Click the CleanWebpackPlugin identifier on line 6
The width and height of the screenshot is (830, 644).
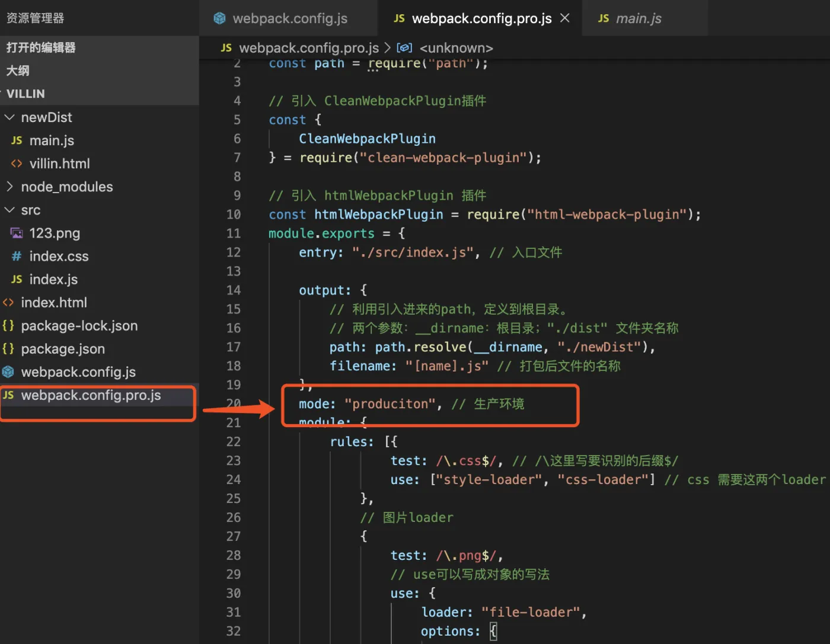tap(367, 139)
